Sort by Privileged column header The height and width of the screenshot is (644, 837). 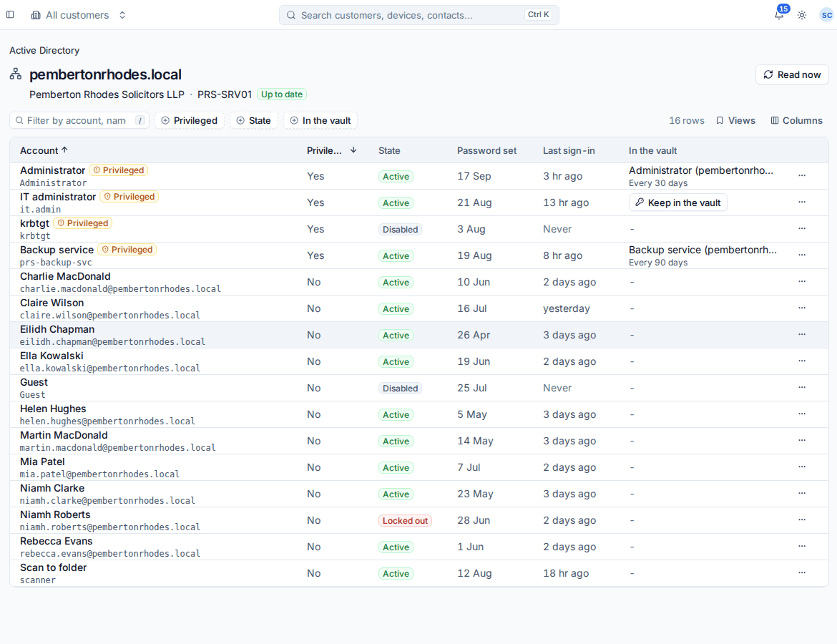331,150
